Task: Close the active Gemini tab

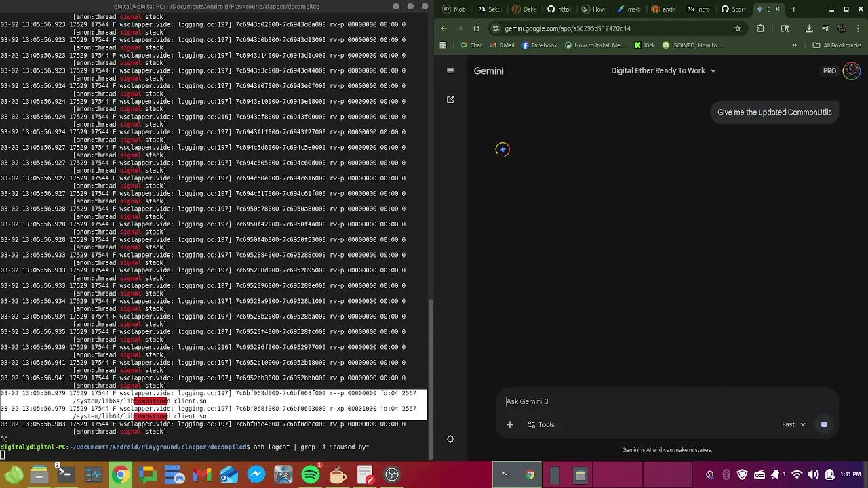Action: click(x=777, y=9)
